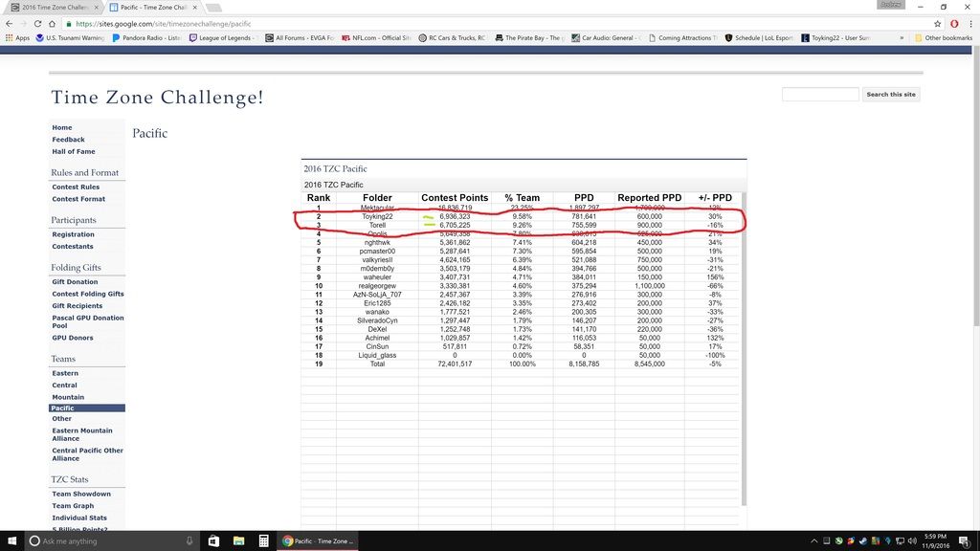980x551 pixels.
Task: Bookmark this page with the star icon
Action: point(937,23)
